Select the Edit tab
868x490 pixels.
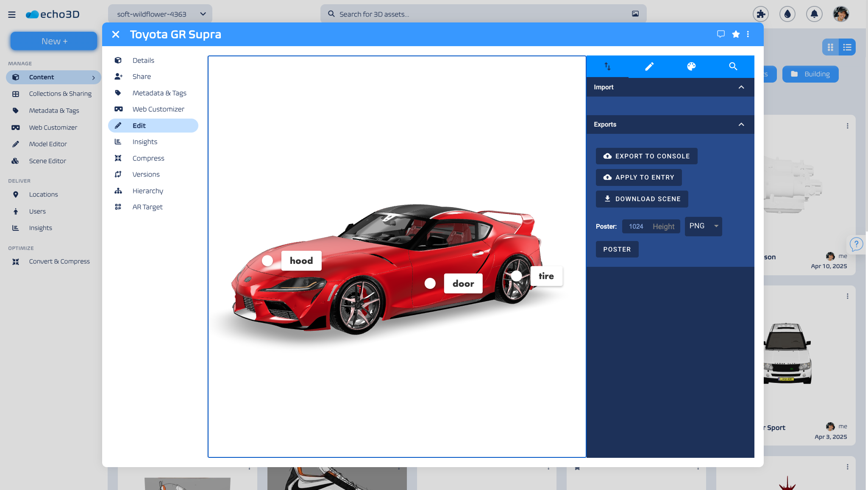pyautogui.click(x=153, y=125)
